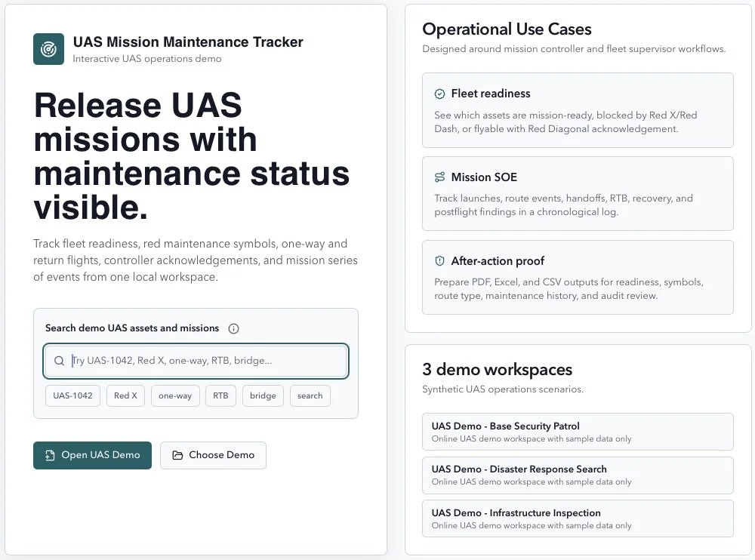Select the Red X search chip
Viewport: 755px width, 560px height.
(x=125, y=395)
